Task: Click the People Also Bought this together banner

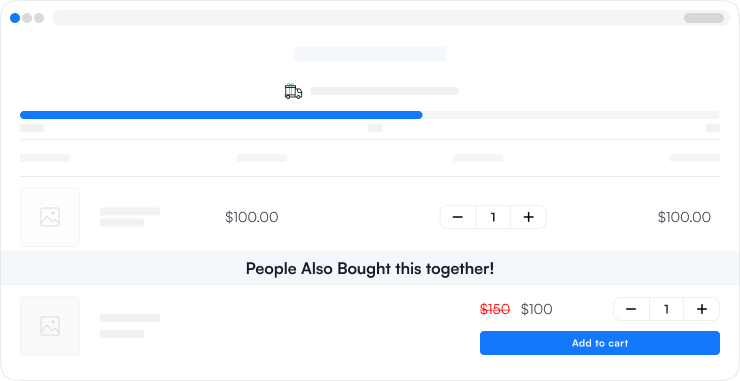Action: pos(370,268)
